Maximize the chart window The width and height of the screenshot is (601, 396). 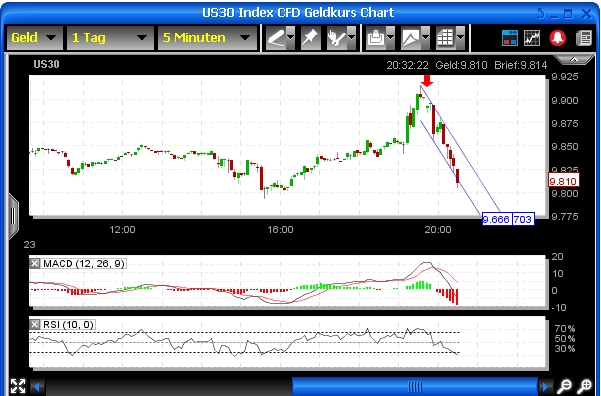coord(568,14)
